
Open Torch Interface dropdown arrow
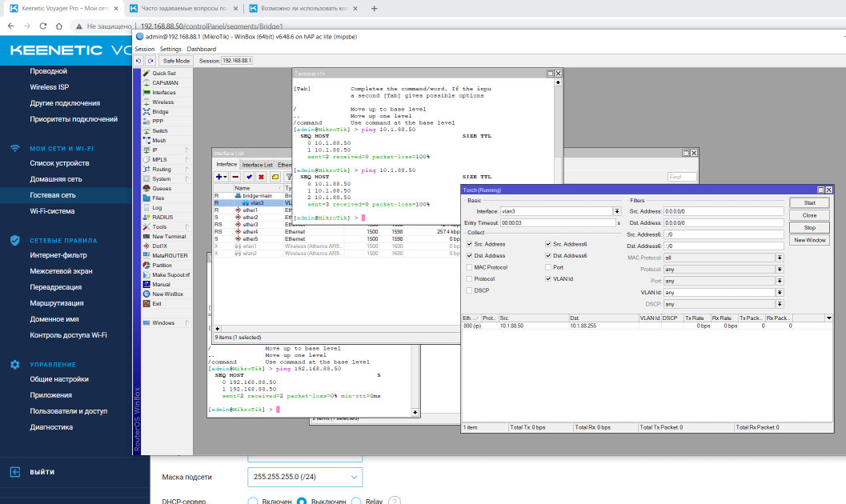pos(617,211)
